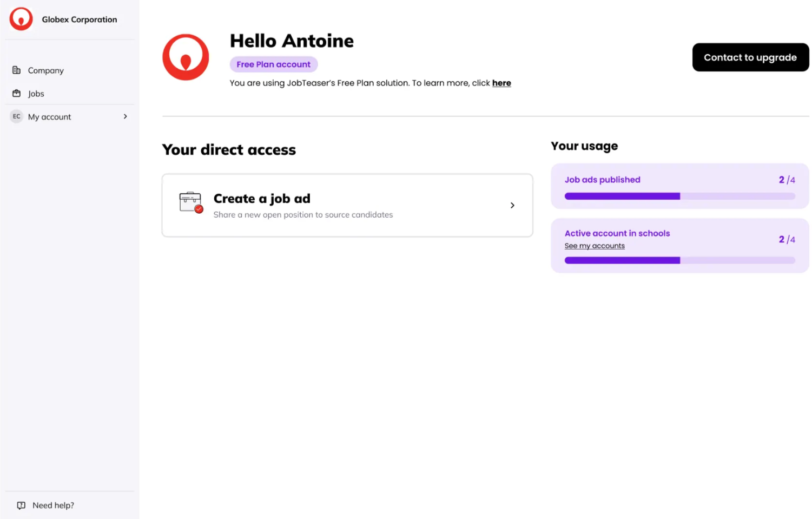Click the Need help question icon

tap(21, 505)
